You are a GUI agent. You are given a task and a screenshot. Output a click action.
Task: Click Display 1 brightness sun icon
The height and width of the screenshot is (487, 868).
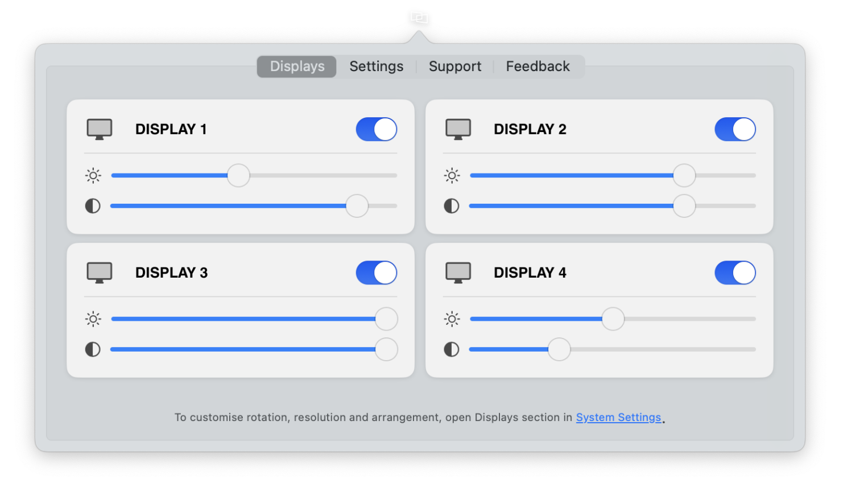click(x=93, y=175)
